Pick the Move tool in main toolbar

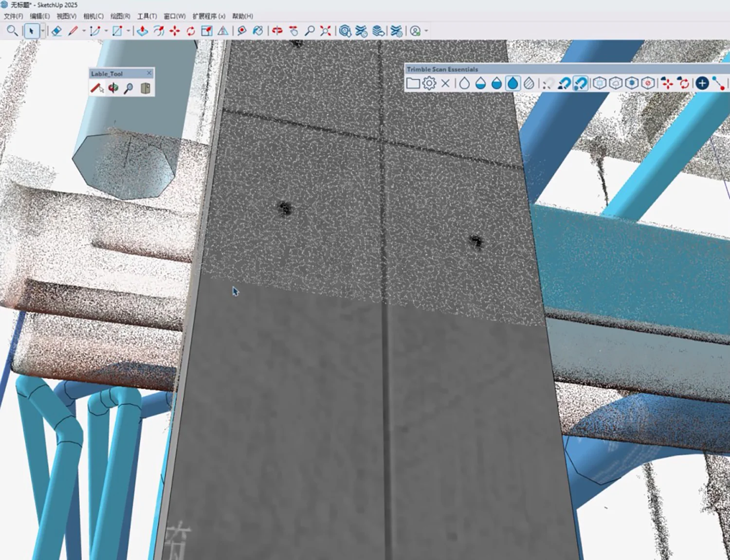coord(175,31)
